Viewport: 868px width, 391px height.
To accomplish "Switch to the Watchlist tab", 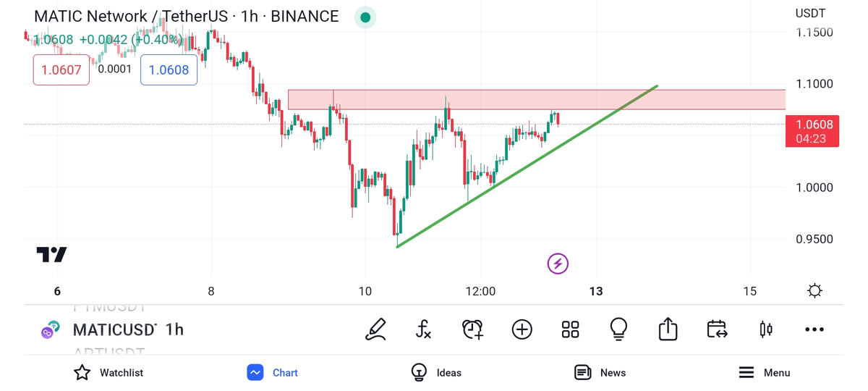I will click(109, 372).
